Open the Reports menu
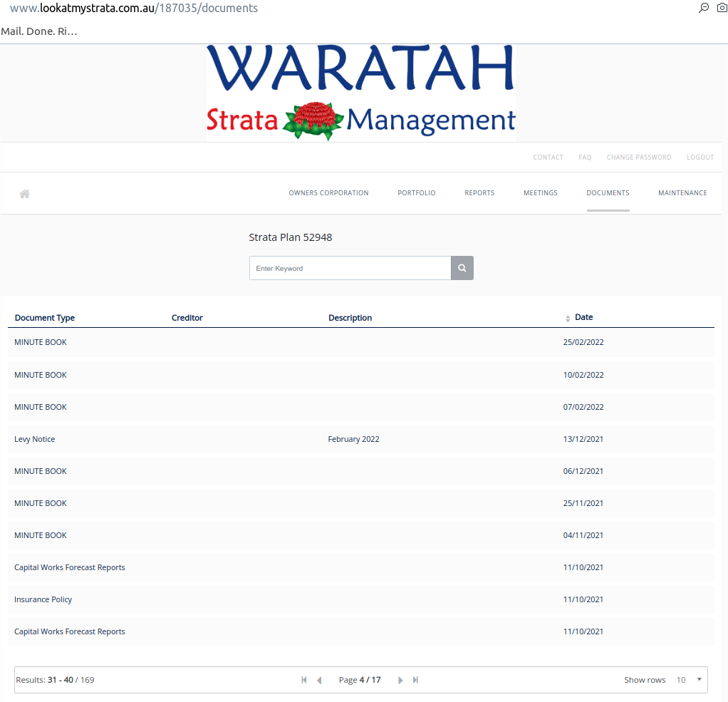 click(479, 193)
